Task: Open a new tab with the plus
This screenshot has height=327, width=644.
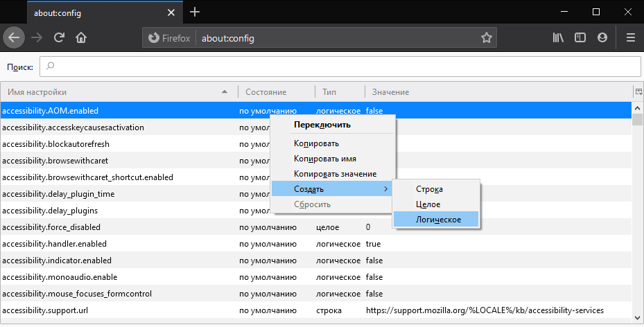Action: [x=195, y=12]
